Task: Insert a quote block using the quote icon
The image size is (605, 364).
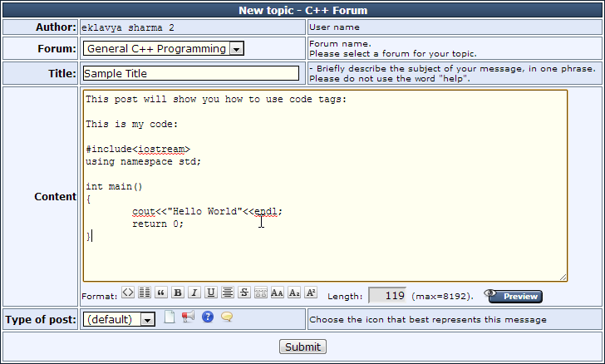Action: (x=161, y=293)
